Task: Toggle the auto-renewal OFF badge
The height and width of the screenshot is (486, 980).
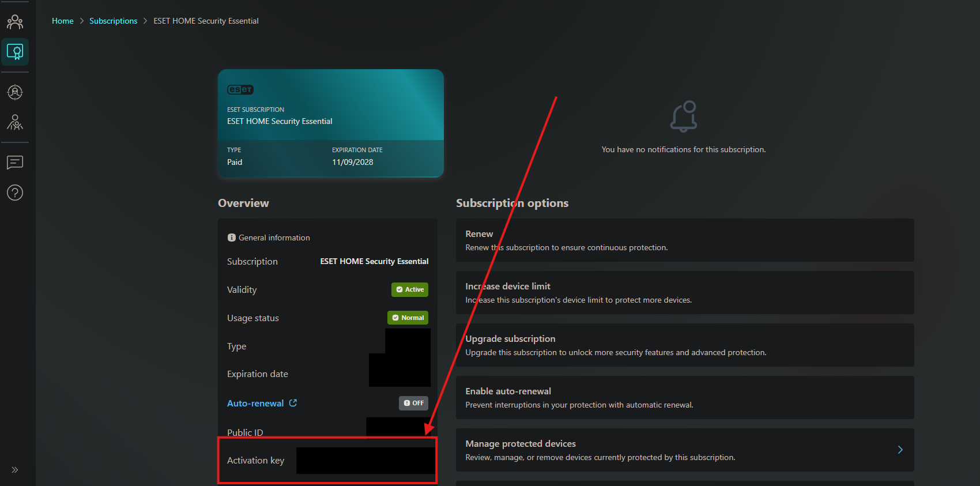Action: coord(413,403)
